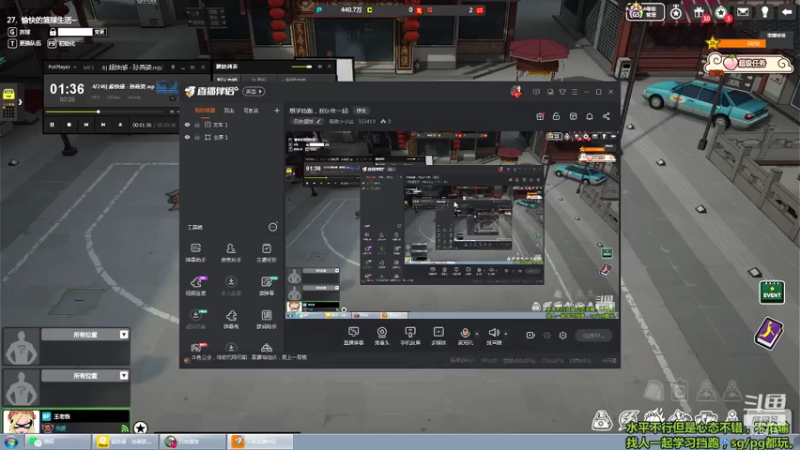Toggle preview eye icon in bottom toolbar

tap(547, 336)
